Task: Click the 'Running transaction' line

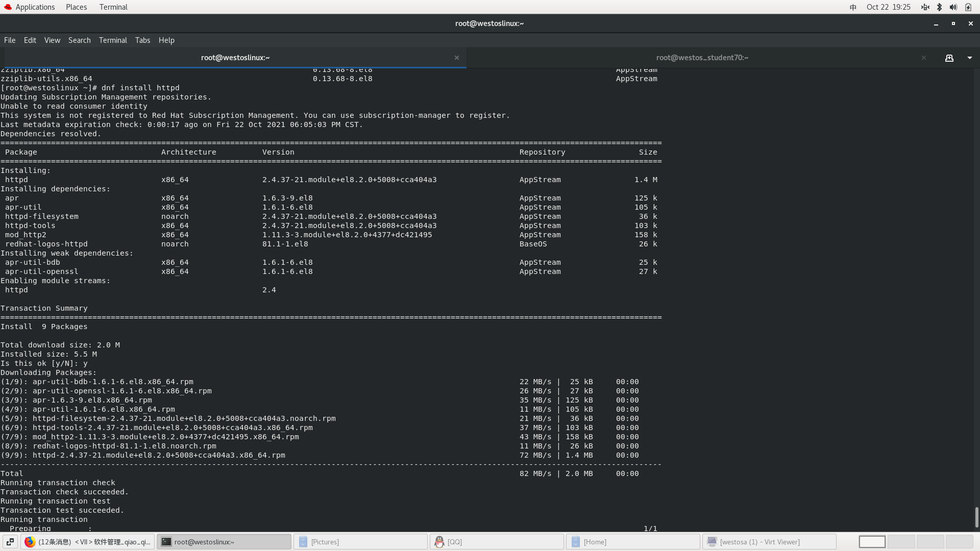Action: [x=44, y=519]
